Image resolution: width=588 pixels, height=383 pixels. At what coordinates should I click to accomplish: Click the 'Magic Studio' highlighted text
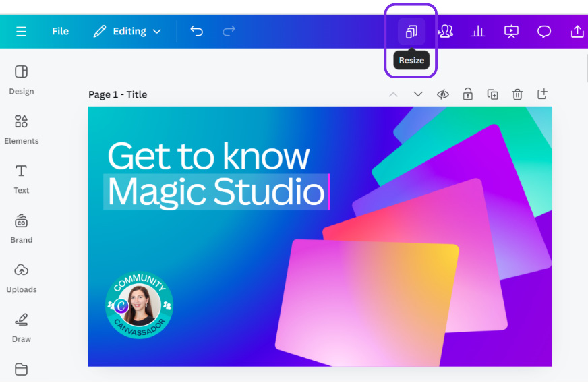[x=216, y=191]
